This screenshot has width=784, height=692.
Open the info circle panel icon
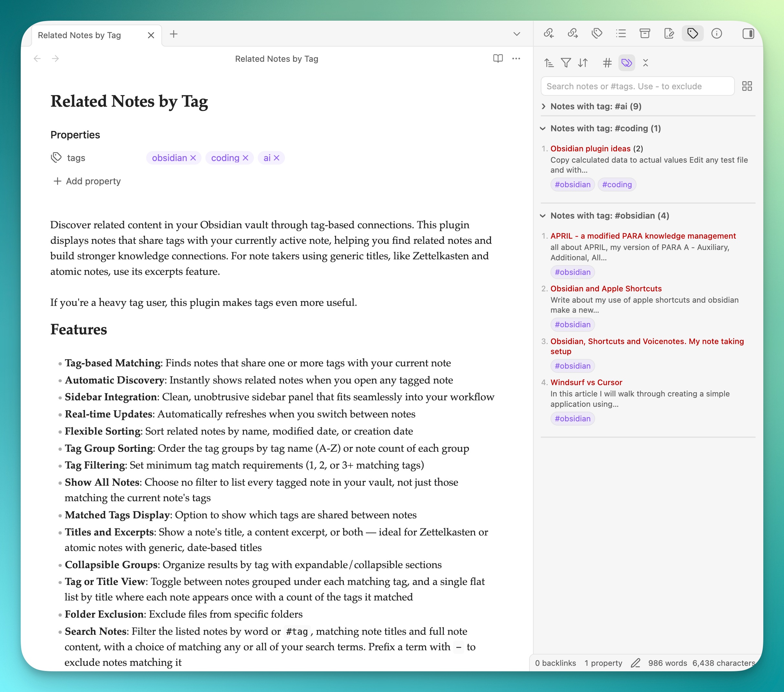716,34
